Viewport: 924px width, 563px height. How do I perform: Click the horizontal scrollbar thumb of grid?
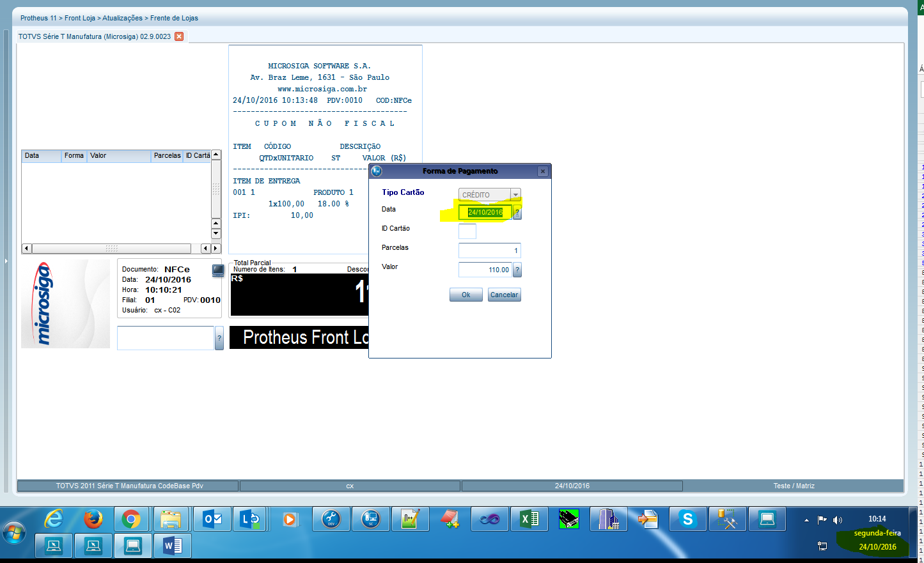[111, 248]
